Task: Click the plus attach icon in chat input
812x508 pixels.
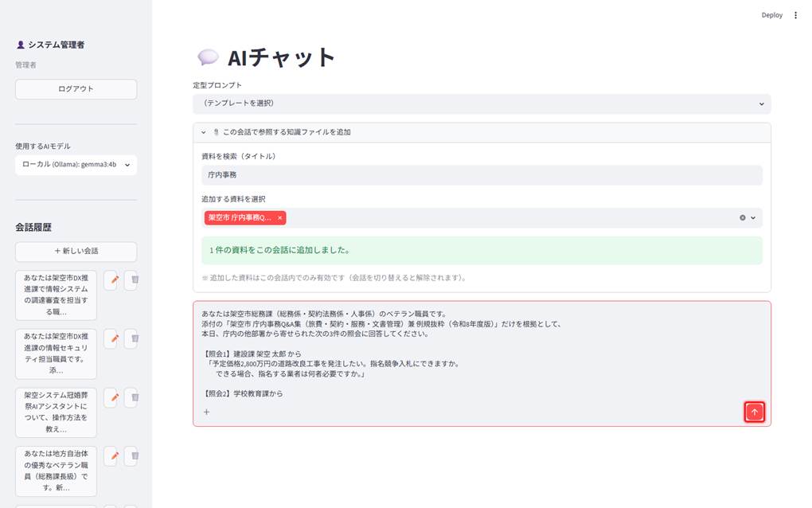Action: tap(207, 412)
